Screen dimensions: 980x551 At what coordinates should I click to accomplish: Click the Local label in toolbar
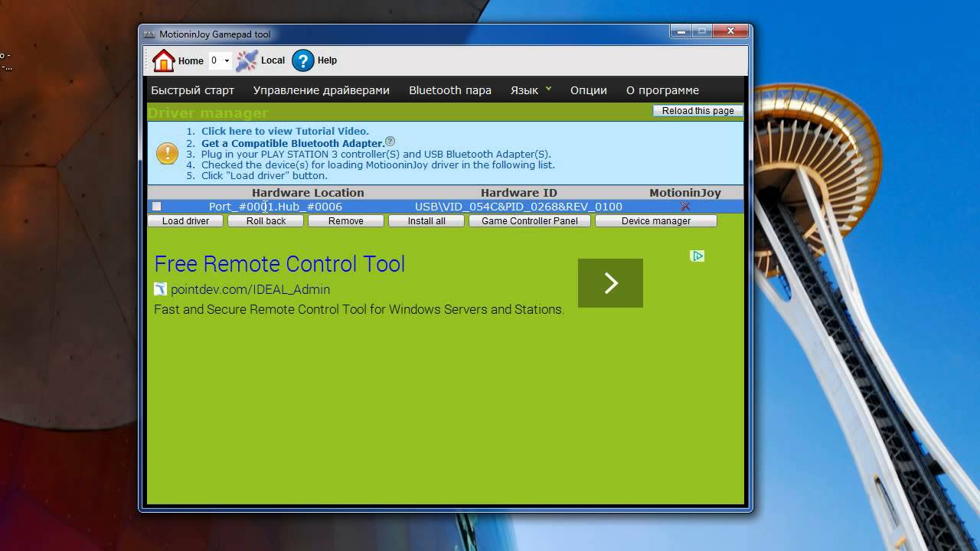273,60
